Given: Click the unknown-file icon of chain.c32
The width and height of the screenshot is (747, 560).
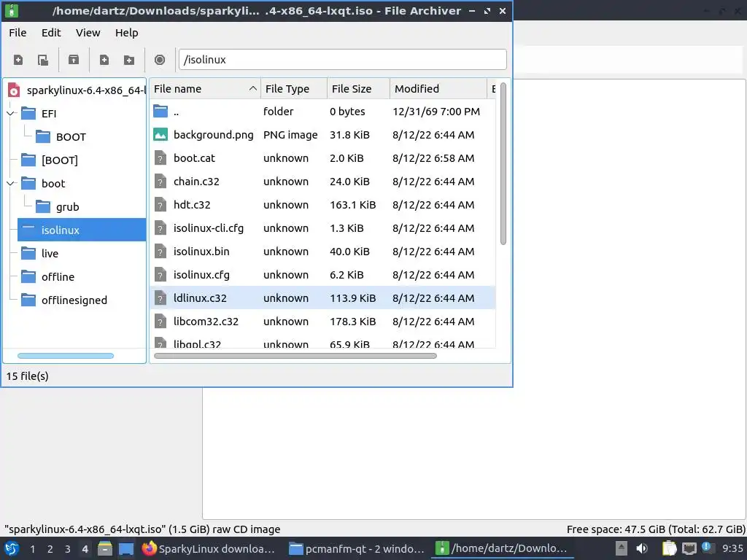Looking at the screenshot, I should point(160,182).
